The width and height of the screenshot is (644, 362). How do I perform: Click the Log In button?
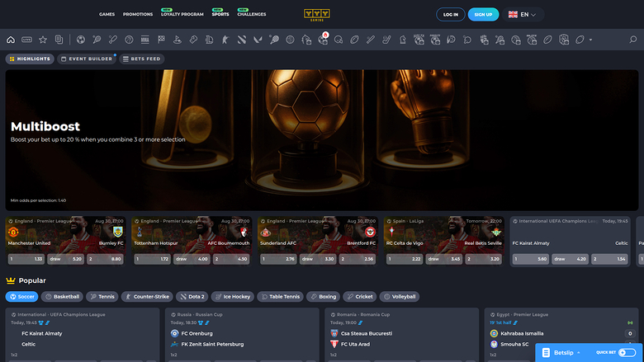click(x=450, y=14)
